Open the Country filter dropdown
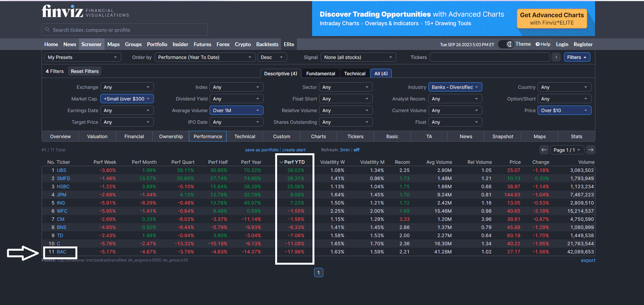Image resolution: width=644 pixels, height=305 pixels. (565, 87)
